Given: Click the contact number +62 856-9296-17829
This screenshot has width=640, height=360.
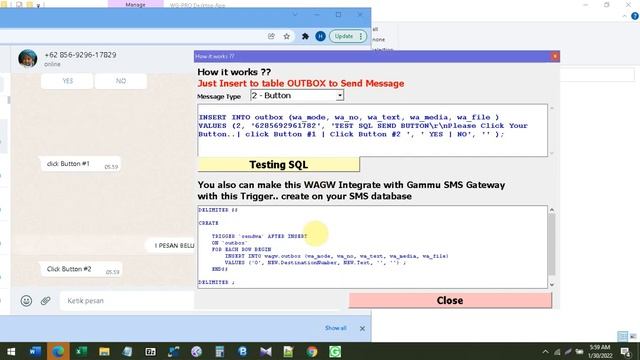Looking at the screenshot, I should (x=80, y=55).
